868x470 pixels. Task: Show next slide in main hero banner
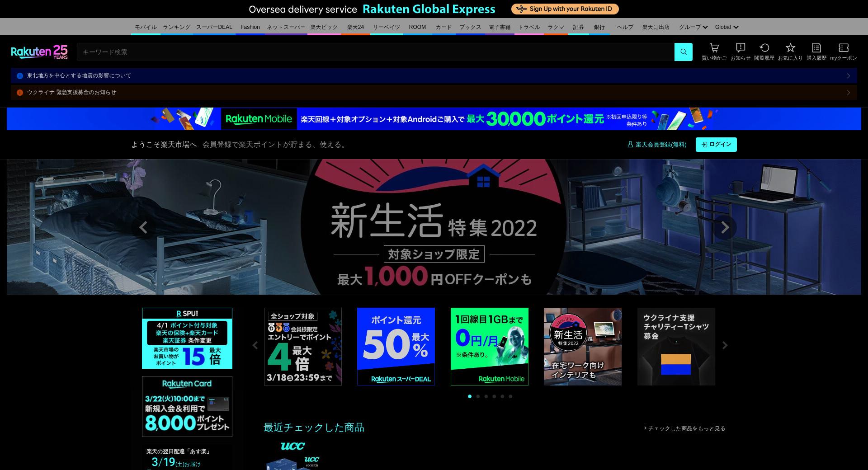725,227
